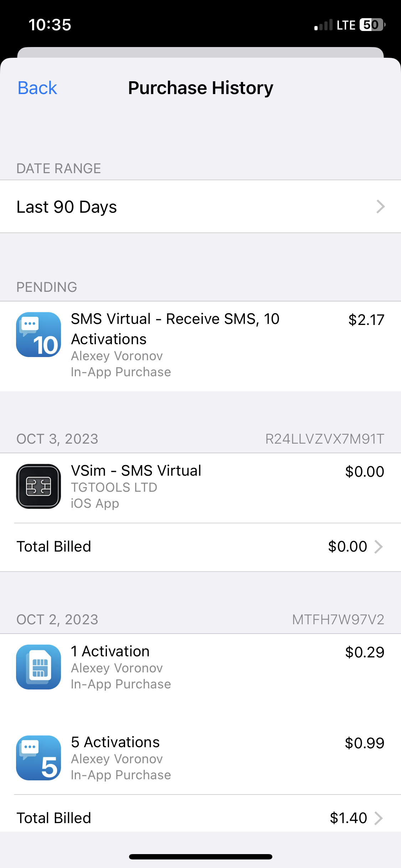This screenshot has width=401, height=868.
Task: Select the 5 Activations purchase title
Action: coord(115,742)
